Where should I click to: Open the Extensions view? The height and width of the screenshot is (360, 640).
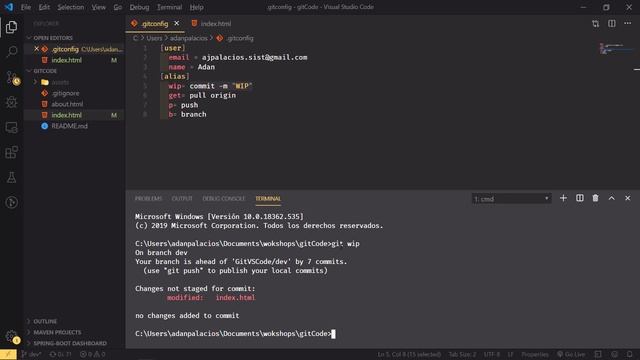click(x=11, y=152)
